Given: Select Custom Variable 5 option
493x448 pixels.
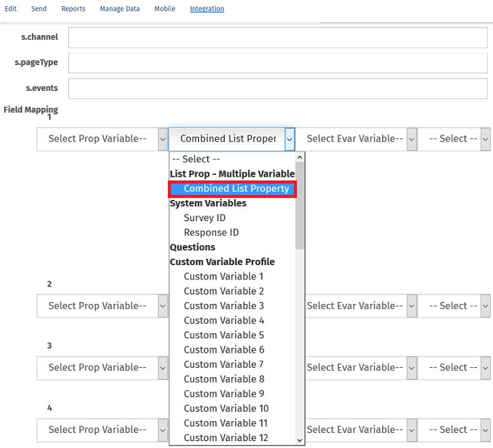Looking at the screenshot, I should point(224,335).
